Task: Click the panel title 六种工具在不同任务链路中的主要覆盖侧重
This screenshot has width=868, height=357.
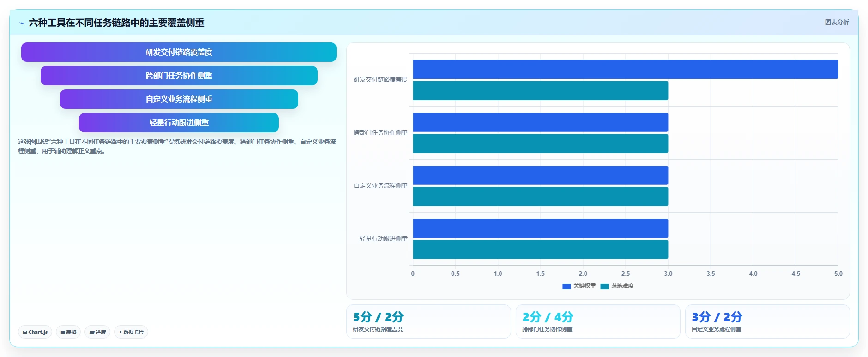Action: [x=116, y=23]
